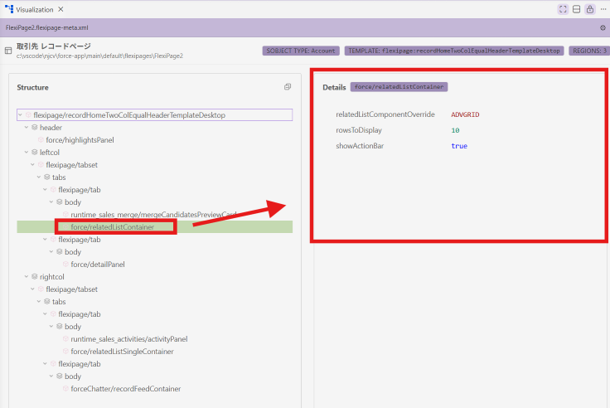610x408 pixels.
Task: Click the gear icon on the purple file bar
Action: pyautogui.click(x=603, y=28)
